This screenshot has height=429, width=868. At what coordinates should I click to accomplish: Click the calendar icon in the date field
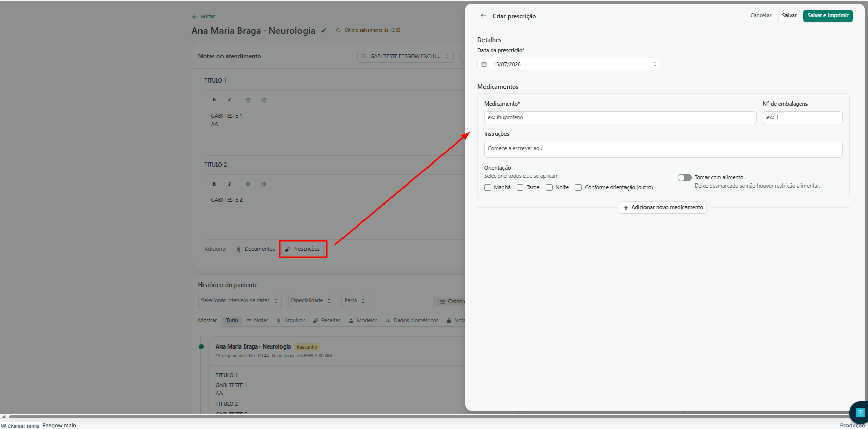[x=484, y=64]
